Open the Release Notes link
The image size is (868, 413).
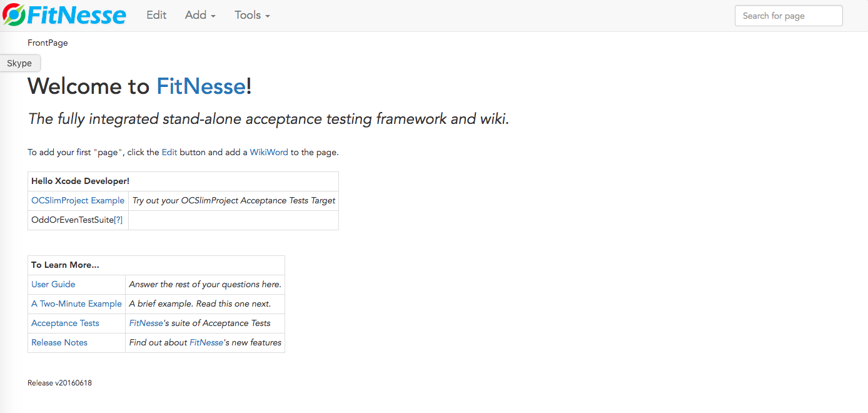[x=59, y=342]
